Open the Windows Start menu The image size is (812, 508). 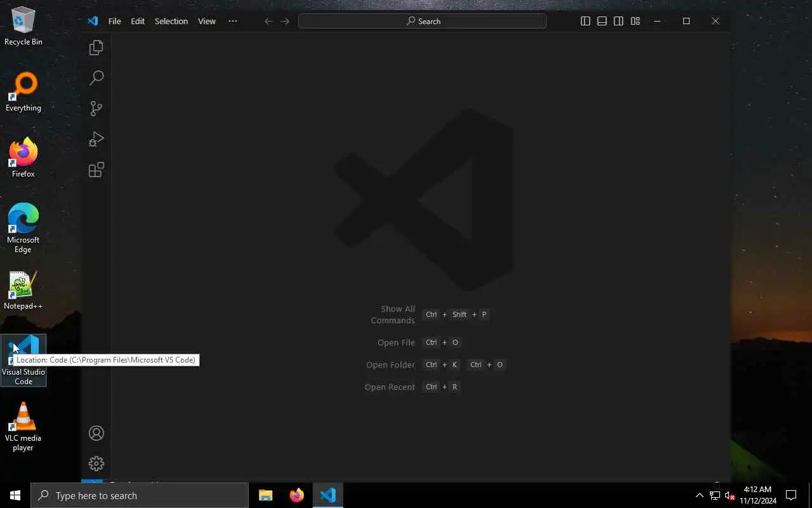pyautogui.click(x=15, y=495)
